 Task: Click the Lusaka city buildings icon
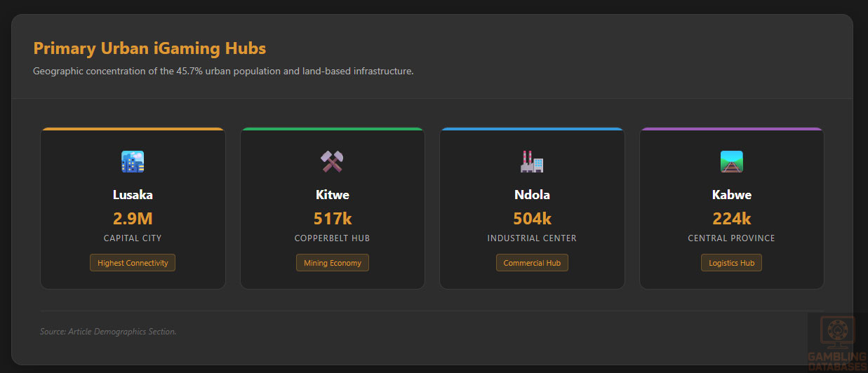(133, 162)
